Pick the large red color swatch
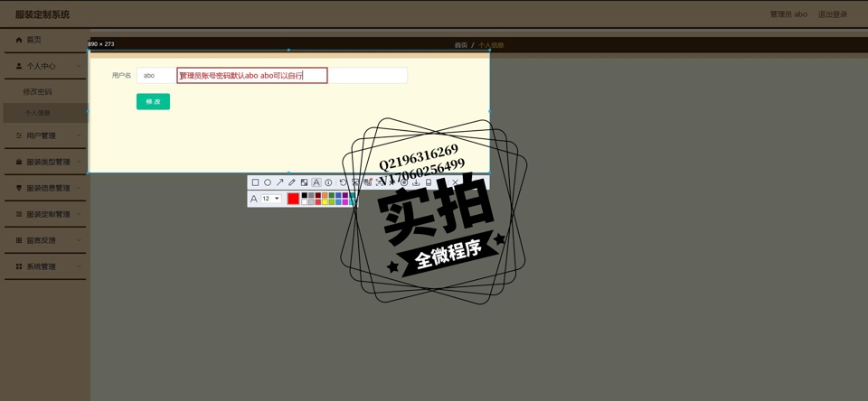868x401 pixels. click(x=293, y=199)
